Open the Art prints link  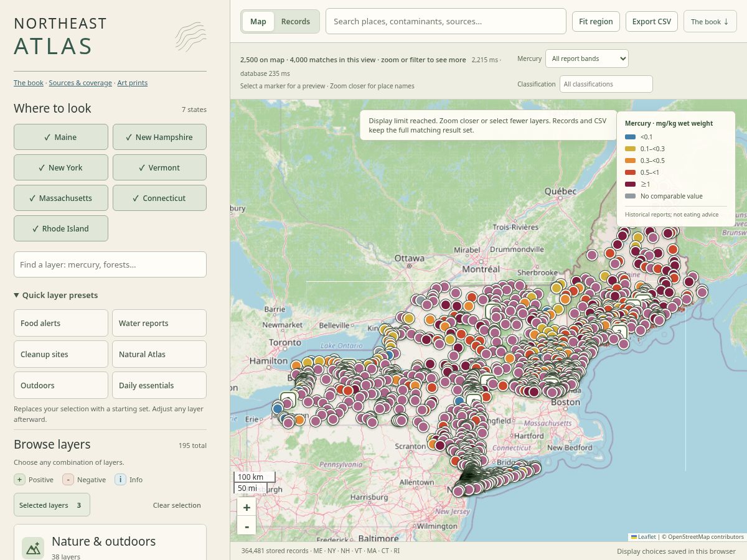pos(133,83)
